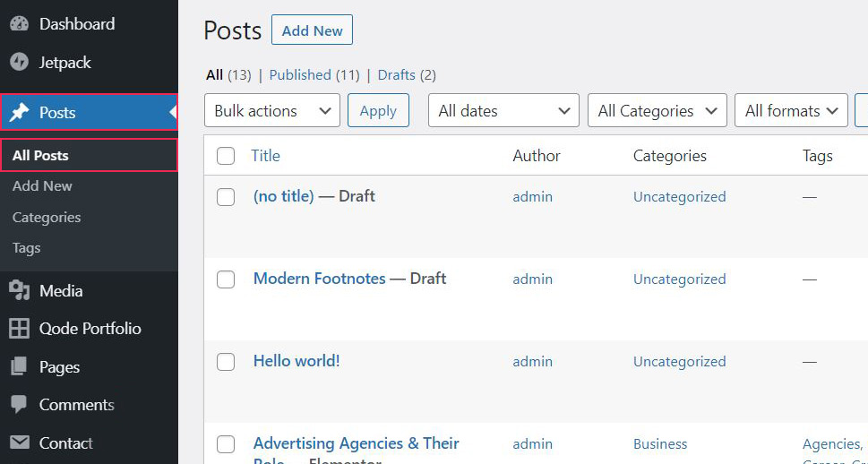Click the Pages document icon
868x464 pixels.
[x=19, y=366]
